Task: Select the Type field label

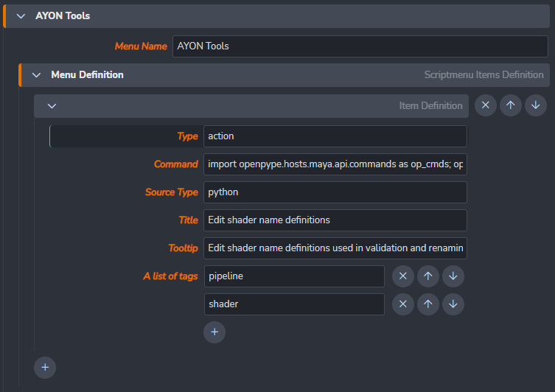Action: pyautogui.click(x=188, y=136)
